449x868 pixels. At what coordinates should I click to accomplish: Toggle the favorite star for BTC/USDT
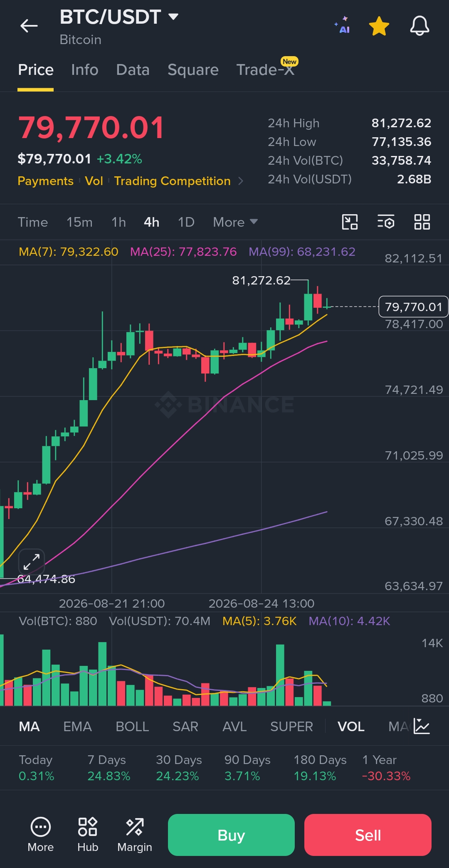379,26
